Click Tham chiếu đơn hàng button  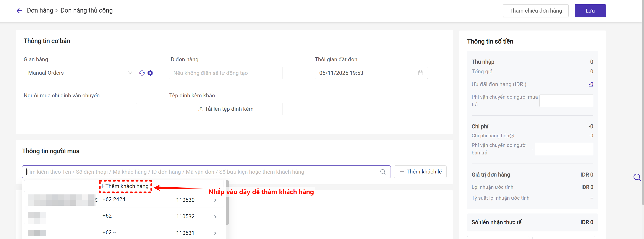[535, 11]
